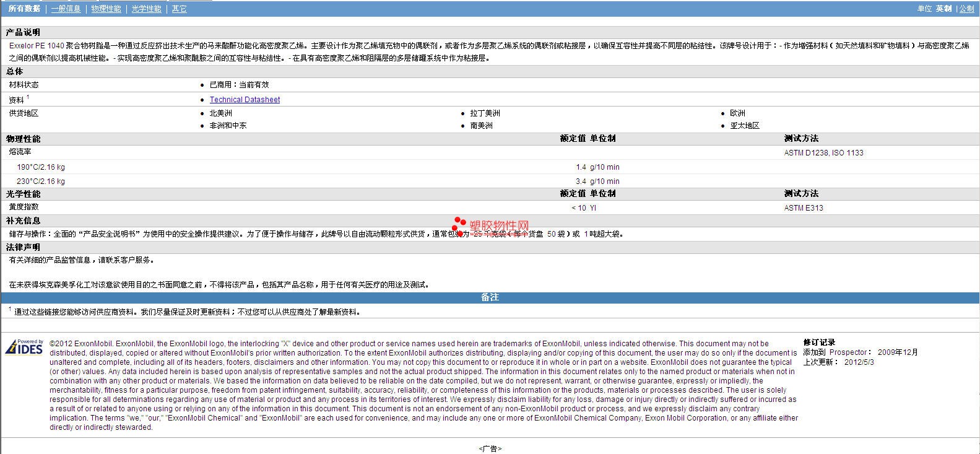Switch to the 其它 tab

(179, 9)
